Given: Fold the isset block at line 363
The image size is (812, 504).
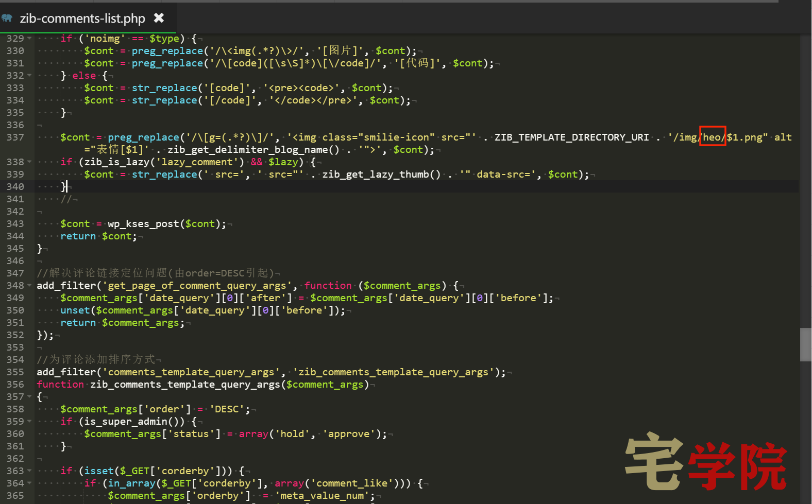Looking at the screenshot, I should point(29,471).
